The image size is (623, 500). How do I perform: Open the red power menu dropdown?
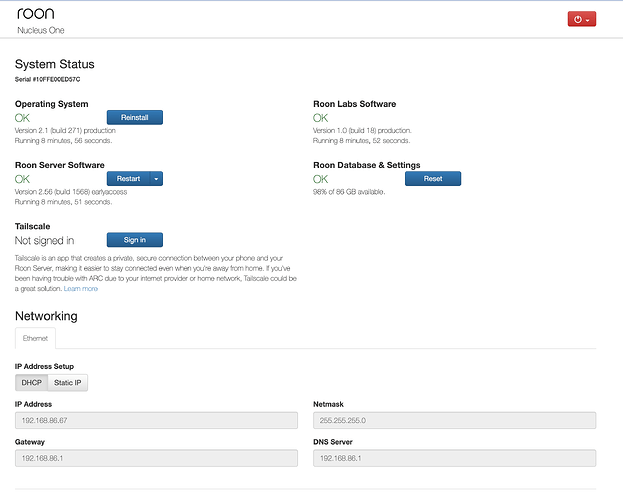[580, 19]
